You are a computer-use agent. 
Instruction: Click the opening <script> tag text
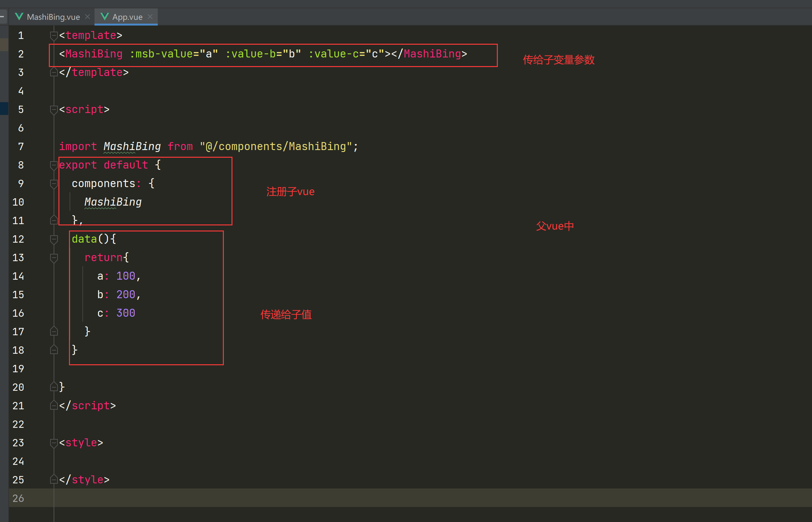pyautogui.click(x=84, y=110)
